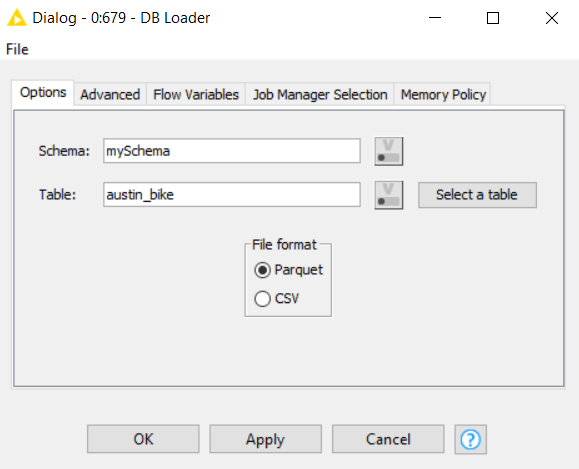579x469 pixels.
Task: Minimize the DB Loader dialog window
Action: 435,18
